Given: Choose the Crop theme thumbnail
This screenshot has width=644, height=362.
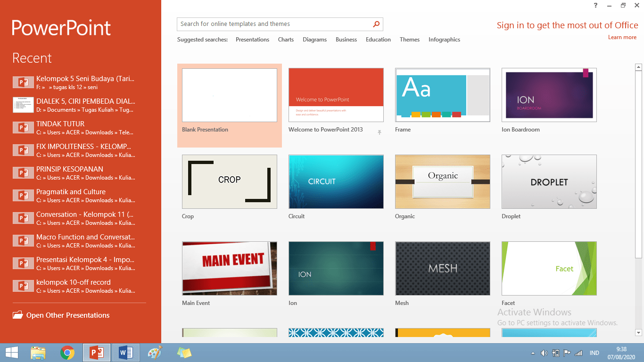Looking at the screenshot, I should (230, 182).
